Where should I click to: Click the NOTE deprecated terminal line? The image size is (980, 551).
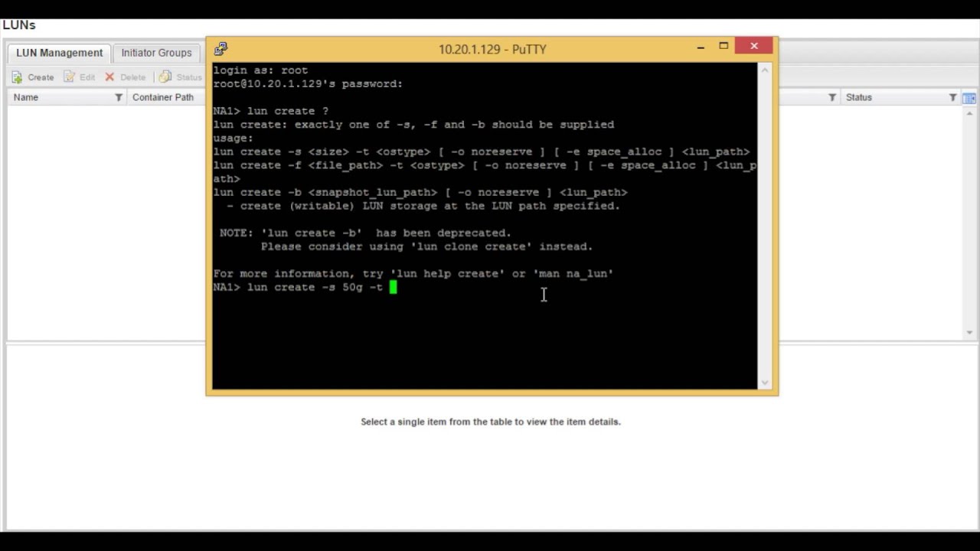[x=365, y=233]
